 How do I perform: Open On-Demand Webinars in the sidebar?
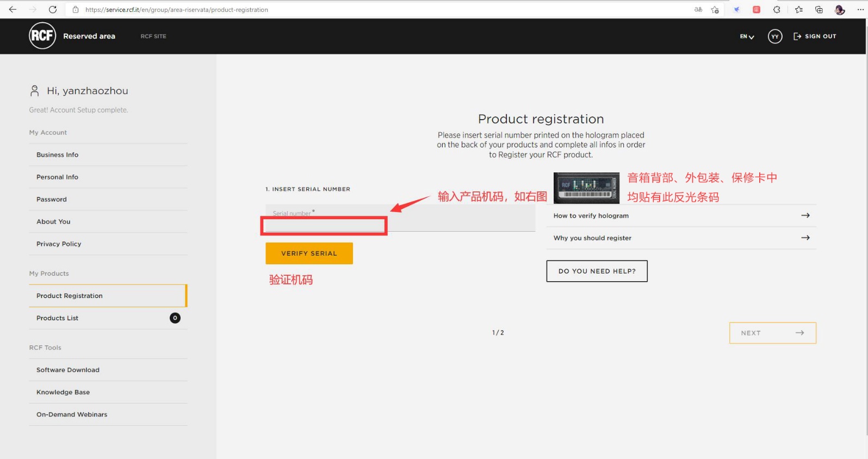(108, 414)
